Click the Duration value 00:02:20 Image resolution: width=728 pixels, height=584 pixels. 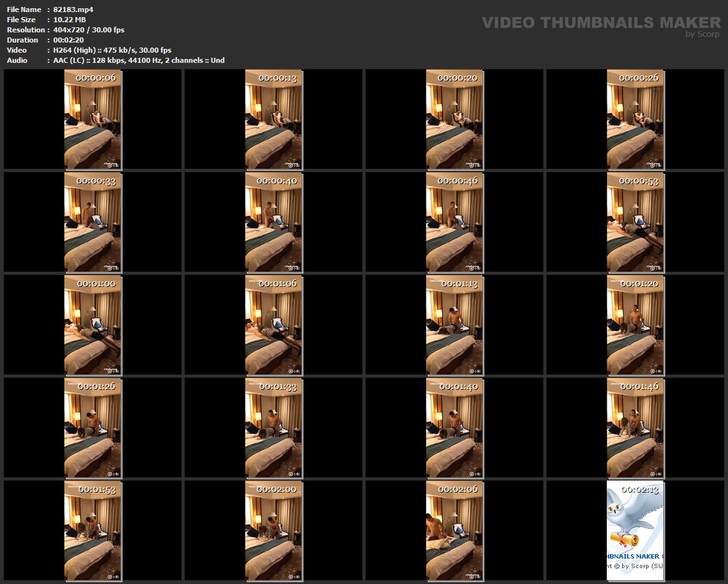(x=69, y=40)
